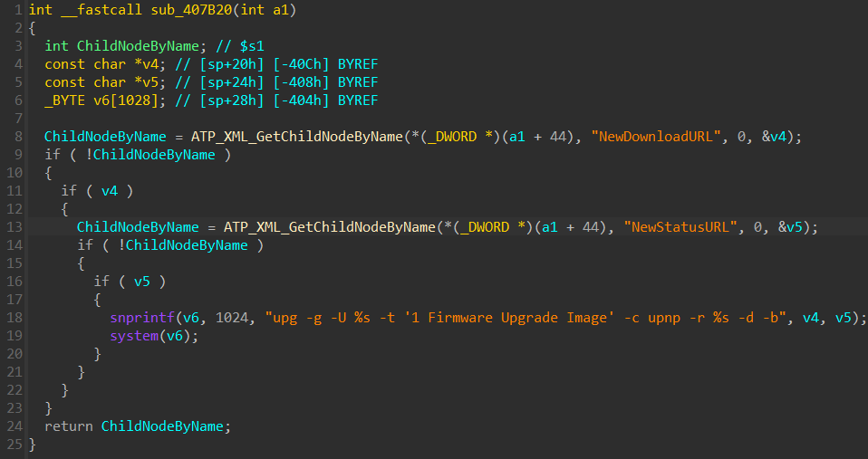Click ChildNodeByName assignment target on line 13

click(x=138, y=227)
